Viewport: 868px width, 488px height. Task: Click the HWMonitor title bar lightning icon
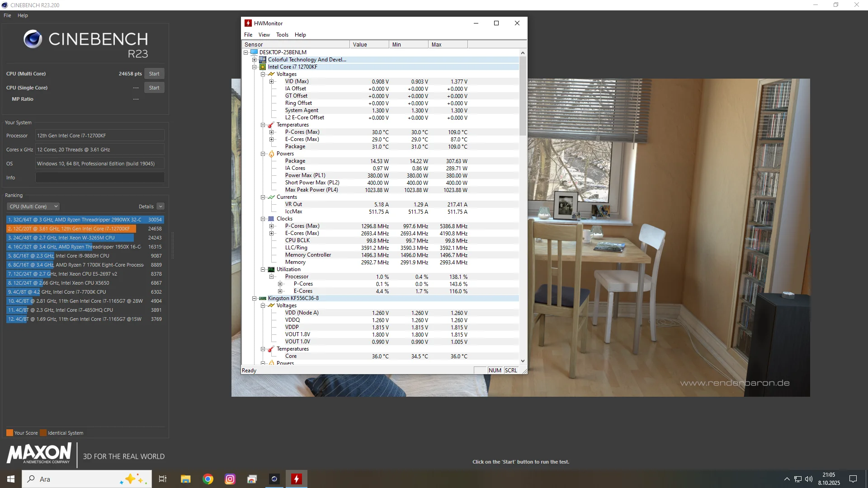pos(248,23)
